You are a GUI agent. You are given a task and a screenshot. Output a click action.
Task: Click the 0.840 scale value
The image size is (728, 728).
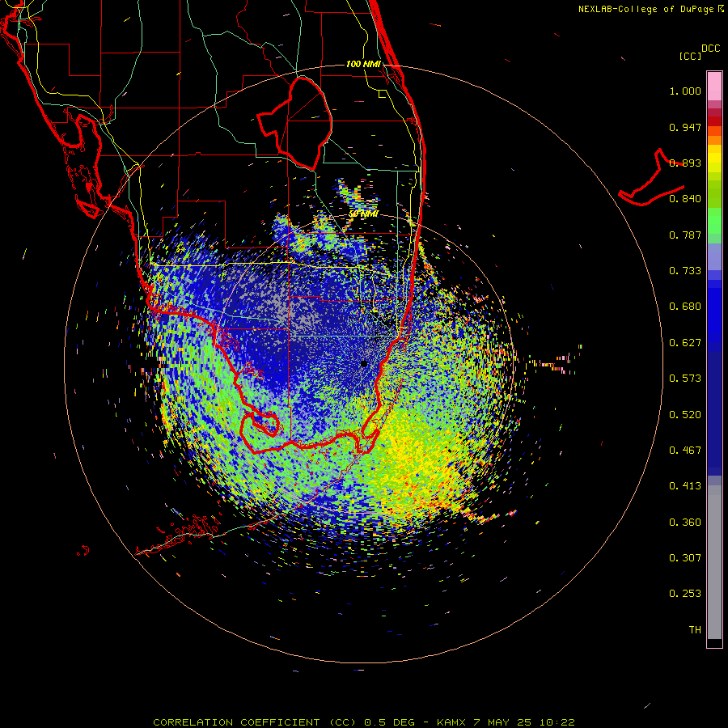pos(685,199)
